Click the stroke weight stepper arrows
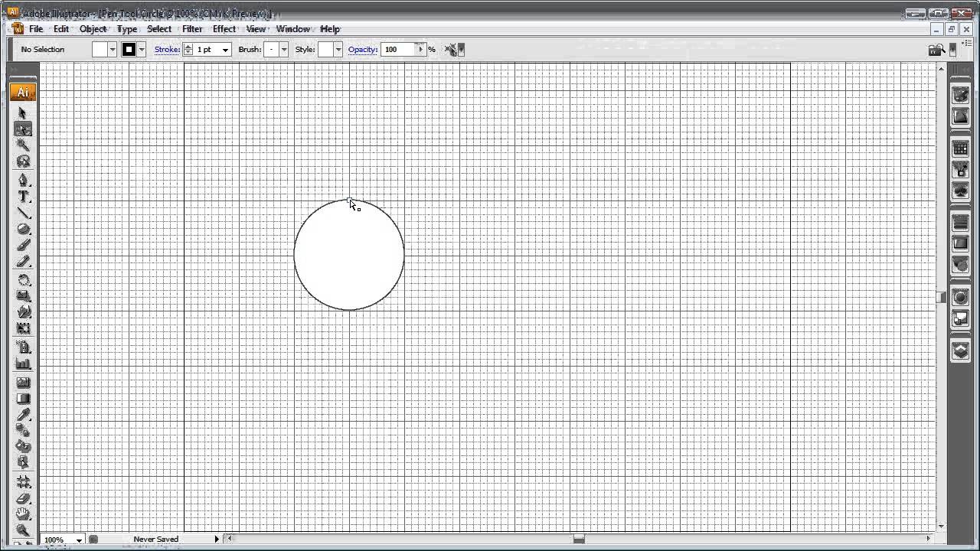The height and width of the screenshot is (551, 980). (188, 50)
